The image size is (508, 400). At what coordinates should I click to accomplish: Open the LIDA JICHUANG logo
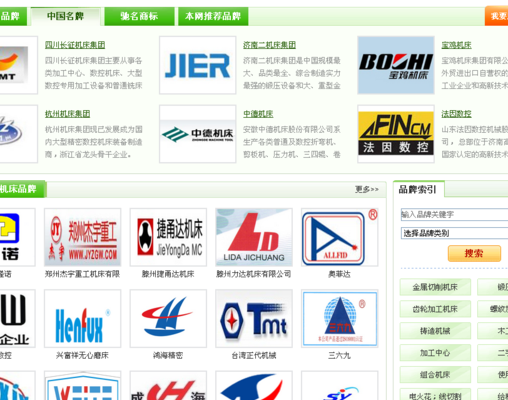tap(254, 237)
